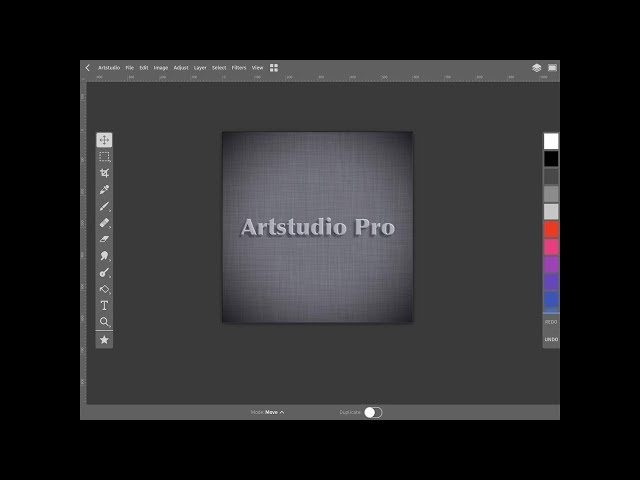
Task: Pick the pink color swatch
Action: pos(551,247)
